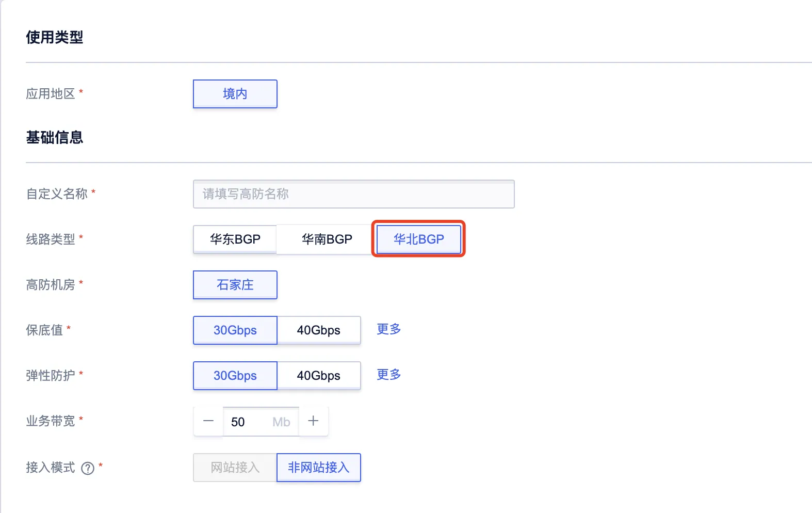This screenshot has width=812, height=513.
Task: Click the 使用类型 section heading
Action: coord(55,37)
